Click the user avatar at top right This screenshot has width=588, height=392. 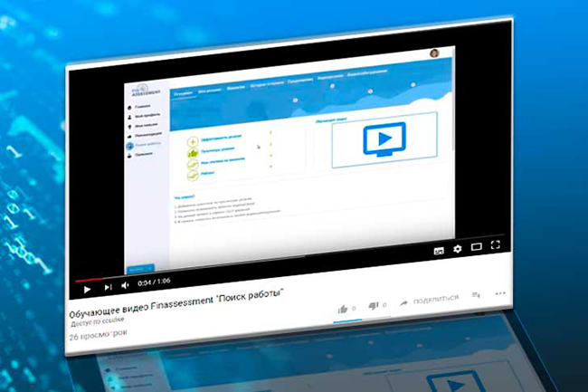click(x=433, y=53)
